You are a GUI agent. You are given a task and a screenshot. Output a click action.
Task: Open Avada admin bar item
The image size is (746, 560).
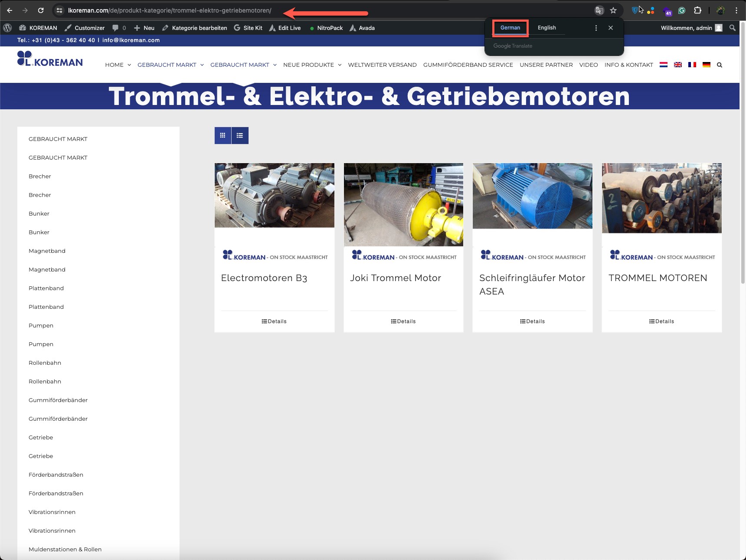click(x=362, y=28)
